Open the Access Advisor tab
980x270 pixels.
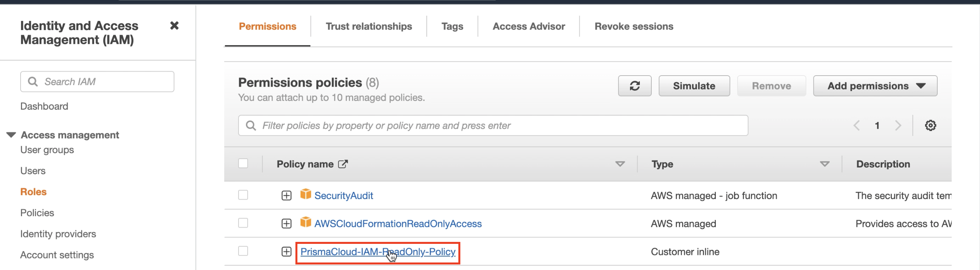(x=528, y=27)
